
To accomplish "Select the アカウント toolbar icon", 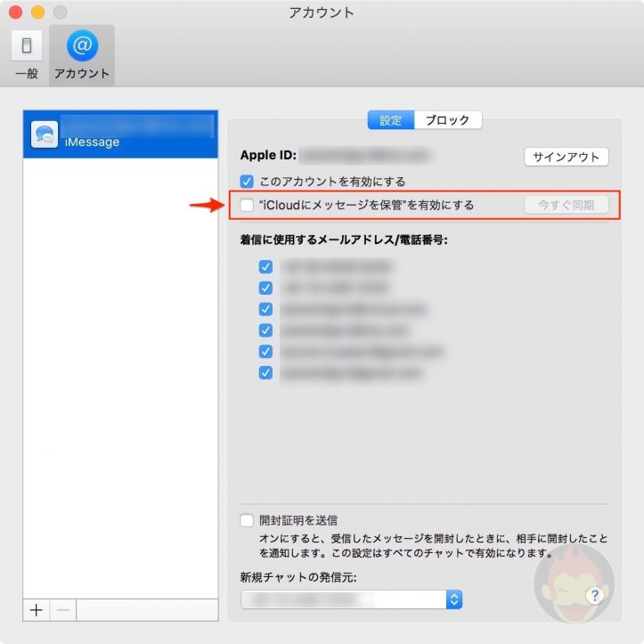I will tap(82, 54).
